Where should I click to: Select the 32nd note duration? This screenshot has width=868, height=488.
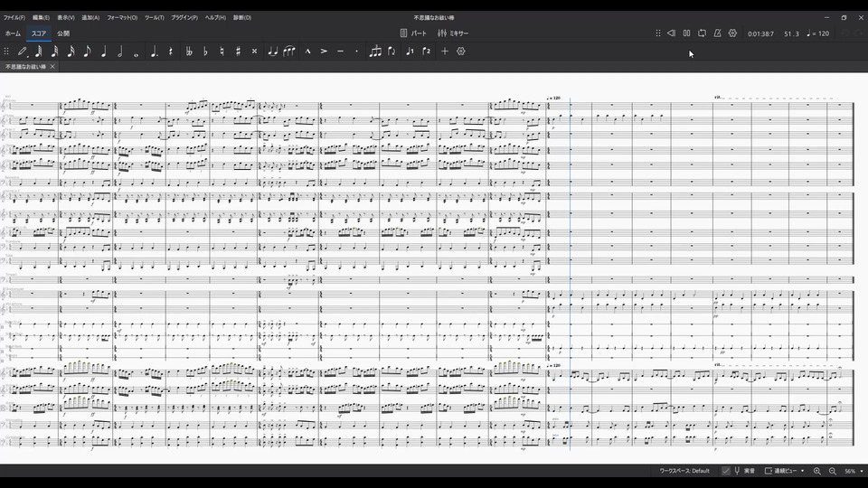(x=54, y=52)
